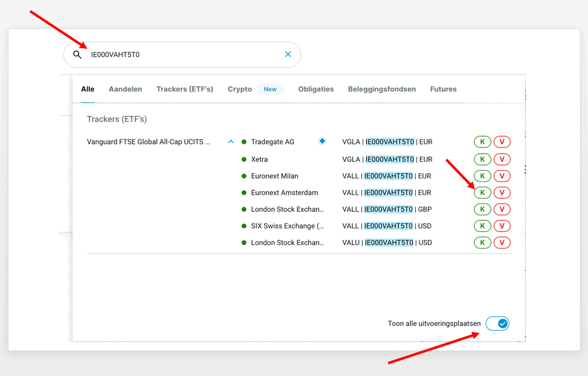The height and width of the screenshot is (376, 588).
Task: Sell (V) on Euronext Amsterdam
Action: (502, 193)
